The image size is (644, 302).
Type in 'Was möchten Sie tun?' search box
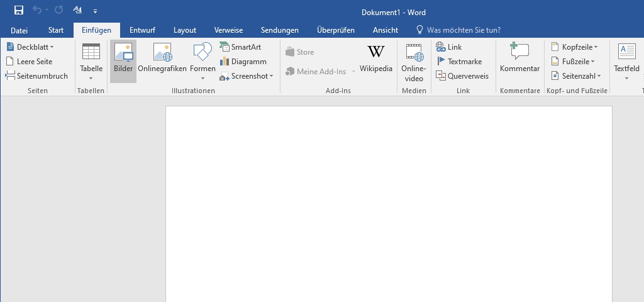464,30
